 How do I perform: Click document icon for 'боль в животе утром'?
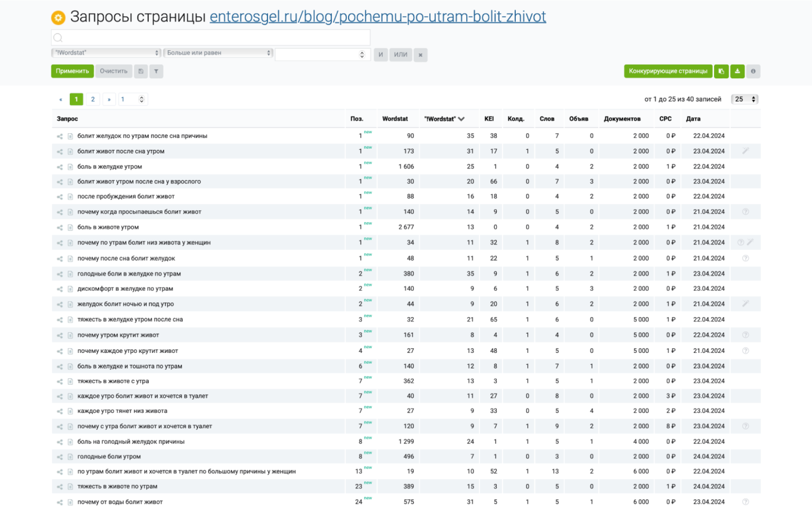[x=70, y=228]
